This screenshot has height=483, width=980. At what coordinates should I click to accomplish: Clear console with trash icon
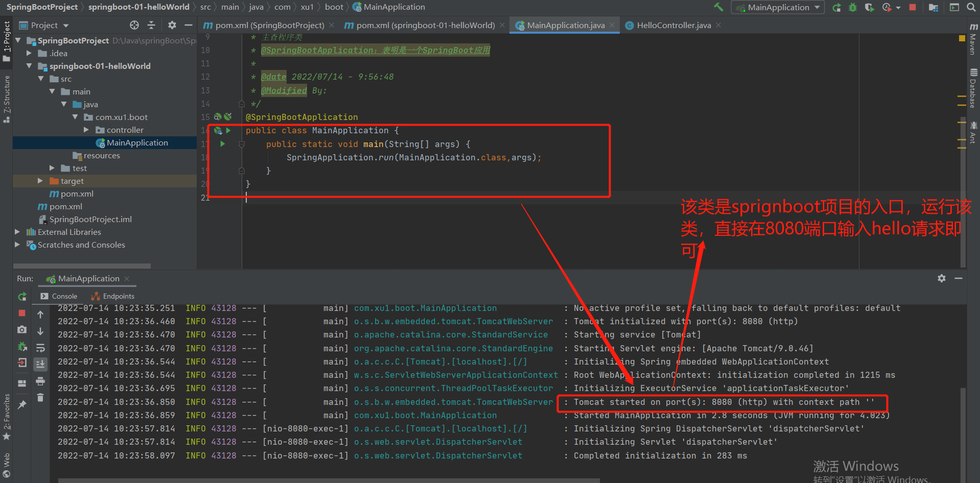click(40, 397)
